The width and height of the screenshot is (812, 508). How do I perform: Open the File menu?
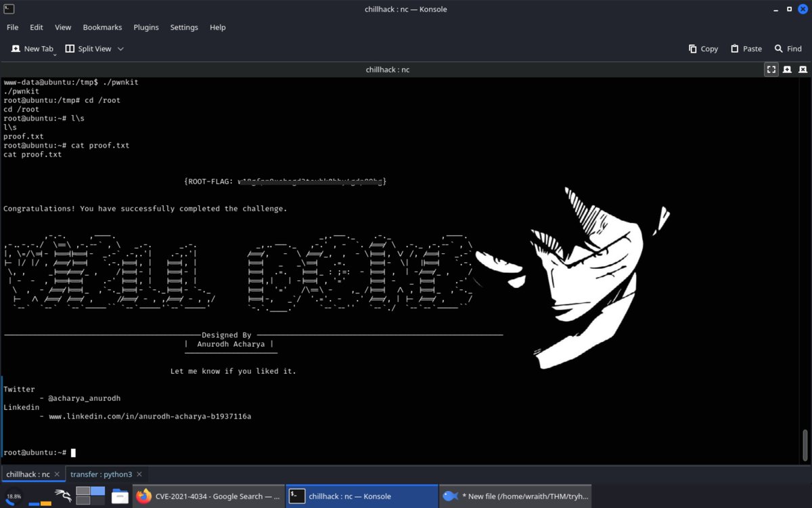[12, 27]
